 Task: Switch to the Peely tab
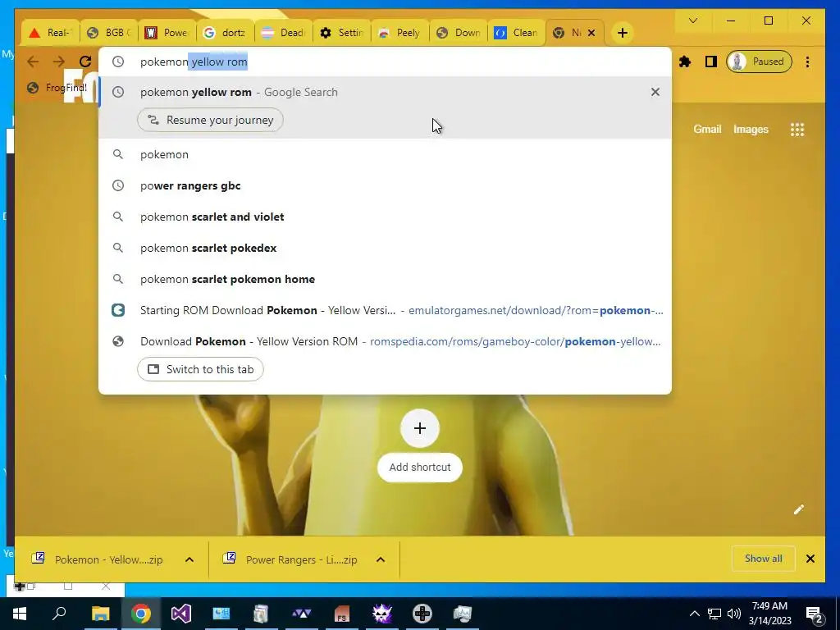400,33
